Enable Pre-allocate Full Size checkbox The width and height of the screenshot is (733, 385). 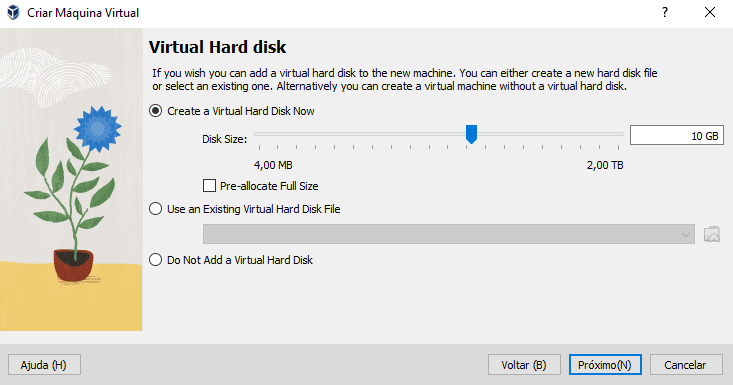tap(209, 185)
